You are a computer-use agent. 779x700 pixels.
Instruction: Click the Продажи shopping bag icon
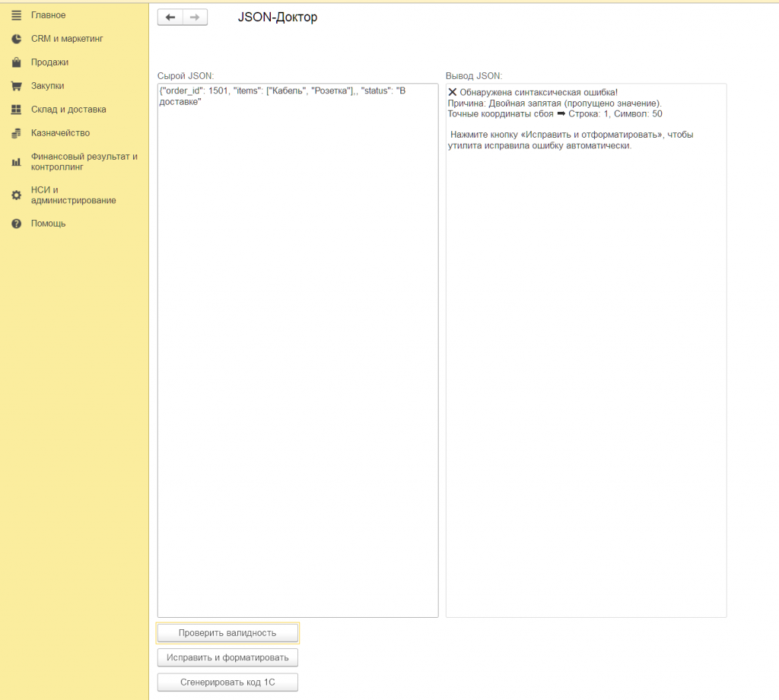[x=17, y=62]
